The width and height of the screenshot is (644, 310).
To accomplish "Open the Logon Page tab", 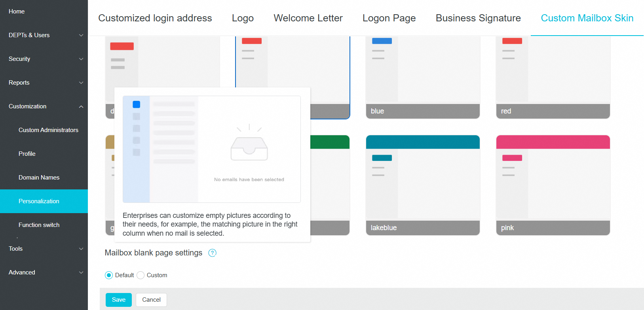I will (389, 18).
